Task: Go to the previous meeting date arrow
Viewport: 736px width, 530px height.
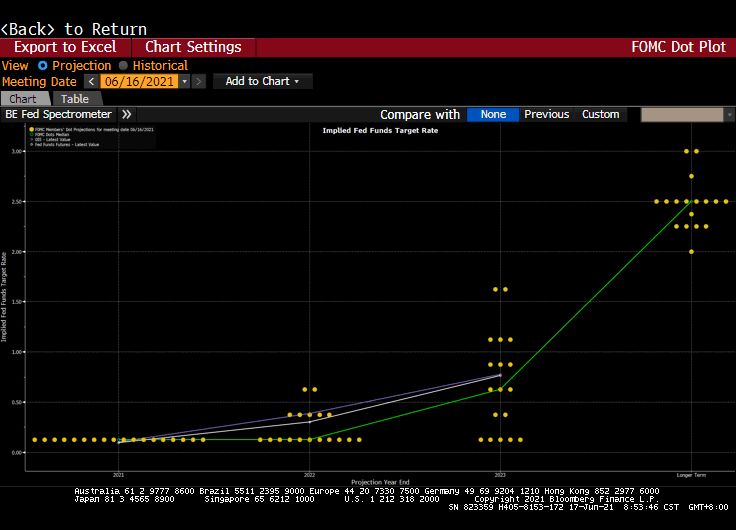Action: pos(92,82)
